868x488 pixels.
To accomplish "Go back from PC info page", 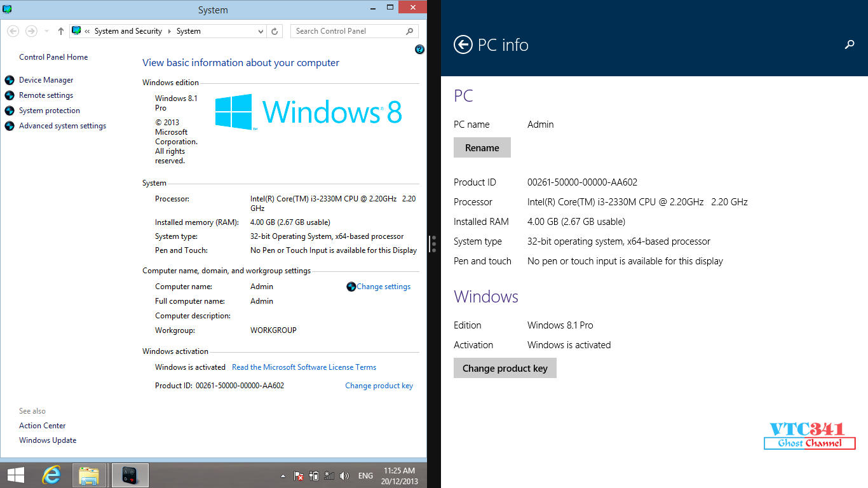I will pos(463,44).
